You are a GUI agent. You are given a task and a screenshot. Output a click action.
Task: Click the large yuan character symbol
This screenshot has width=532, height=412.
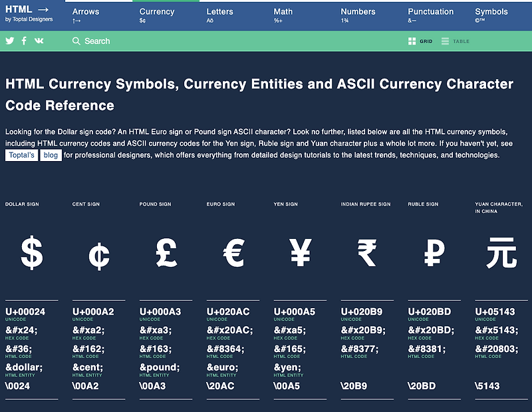pos(501,253)
